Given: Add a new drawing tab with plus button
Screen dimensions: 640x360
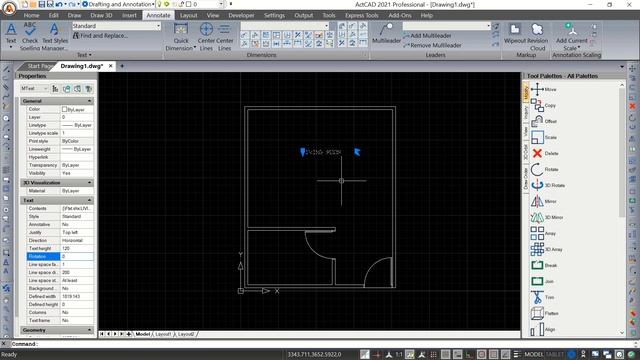Looking at the screenshot, I should pyautogui.click(x=122, y=66).
